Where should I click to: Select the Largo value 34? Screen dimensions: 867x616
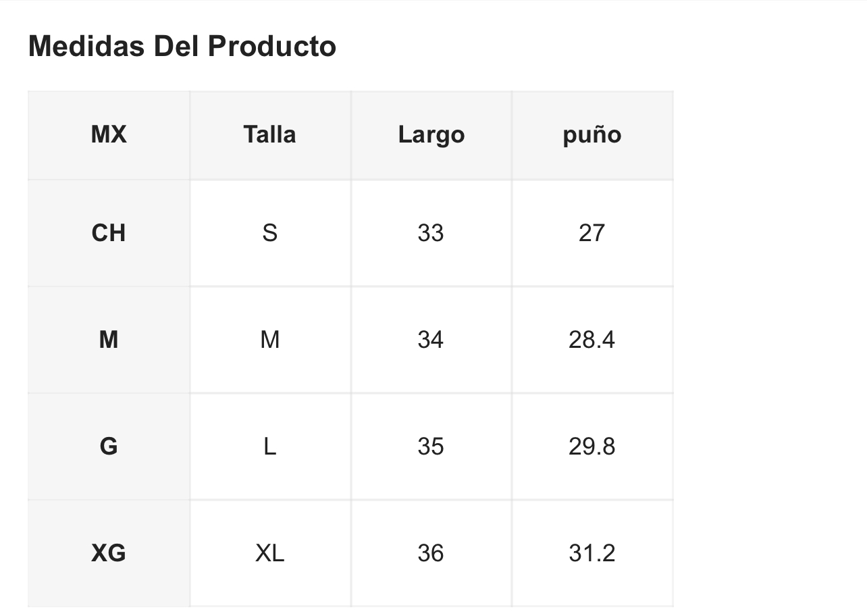click(431, 340)
